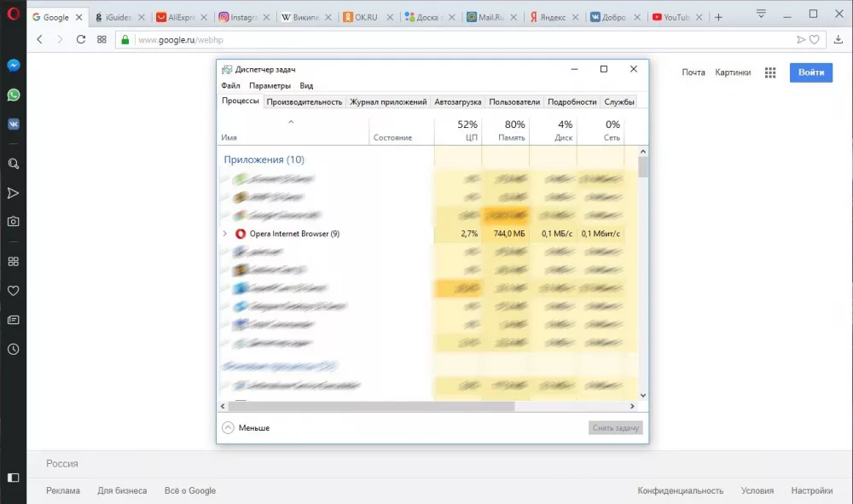Open the Google apps grid
853x504 pixels.
pos(770,73)
